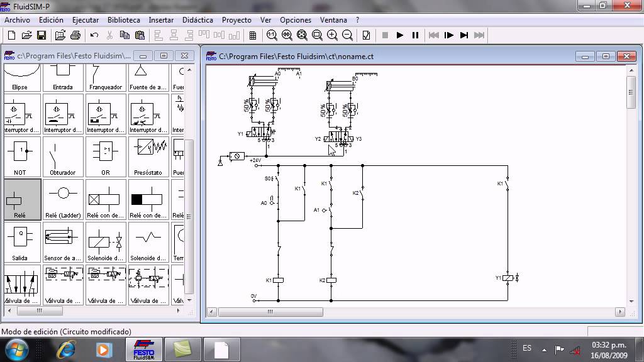Viewport: 644px width, 362px height.
Task: Open the Proyecto menu
Action: (236, 19)
